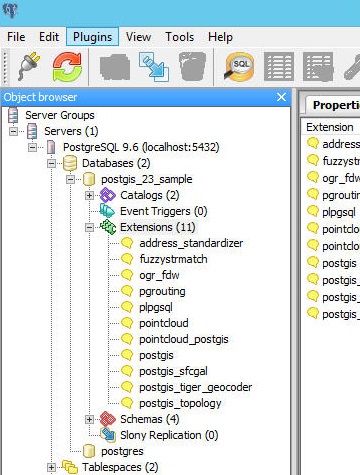Image resolution: width=360 pixels, height=475 pixels.
Task: Click the Slony Replication icon
Action: click(108, 435)
